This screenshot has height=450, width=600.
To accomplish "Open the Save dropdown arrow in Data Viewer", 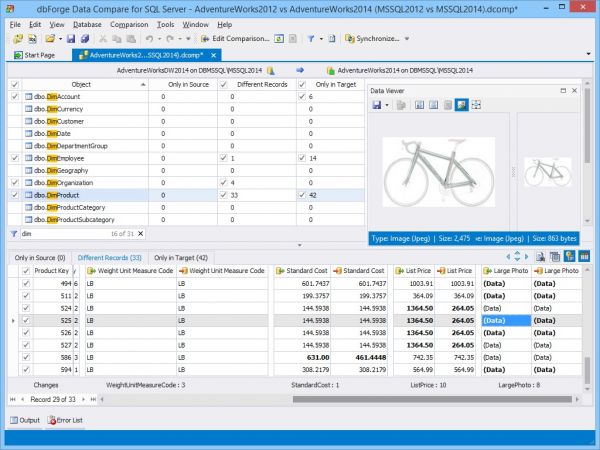I will (x=388, y=105).
